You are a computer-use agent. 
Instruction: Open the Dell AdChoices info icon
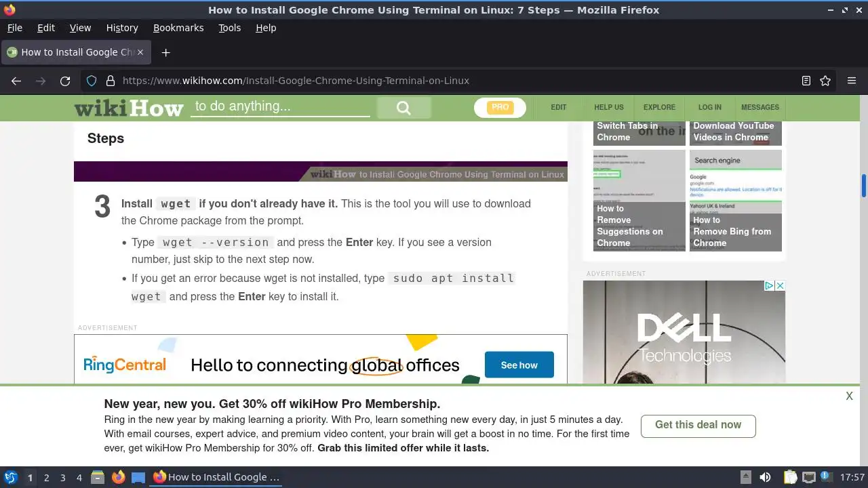coord(769,286)
